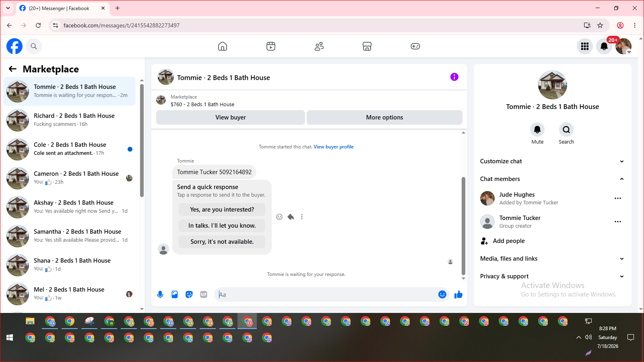The width and height of the screenshot is (644, 362).
Task: Open member options for Jude Hughes
Action: [x=618, y=198]
